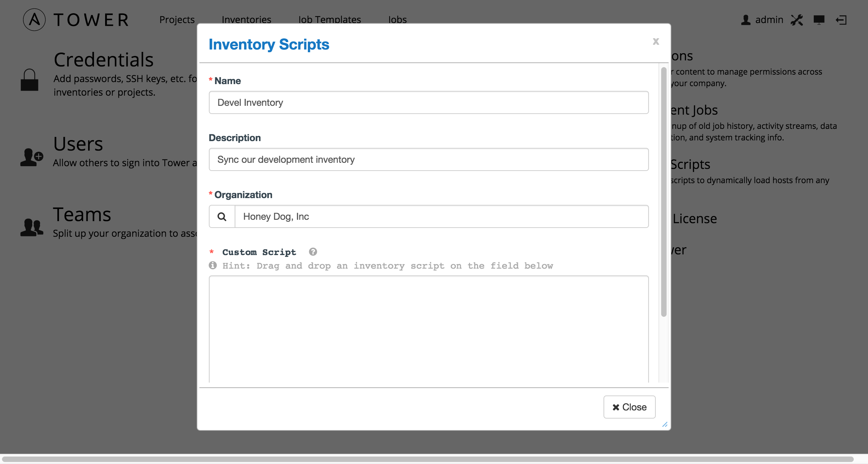Open the setup wrench tools icon
The width and height of the screenshot is (868, 464).
click(x=797, y=20)
